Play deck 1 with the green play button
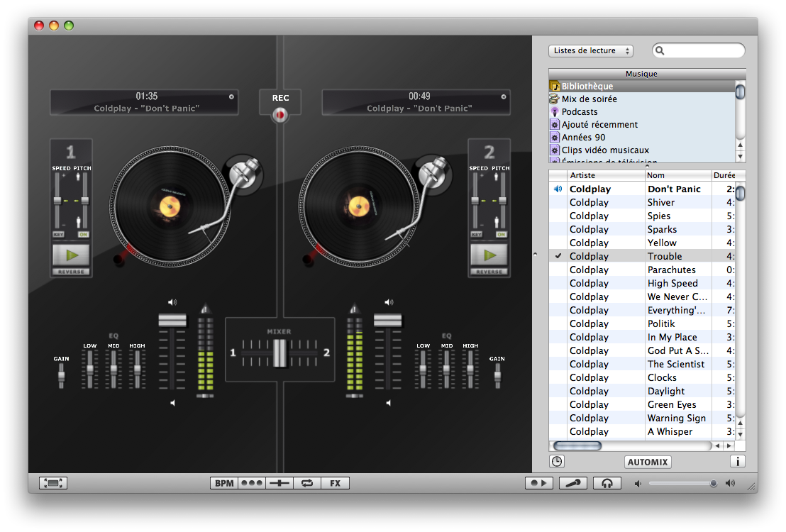Screen dimensions: 786x532 point(71,255)
